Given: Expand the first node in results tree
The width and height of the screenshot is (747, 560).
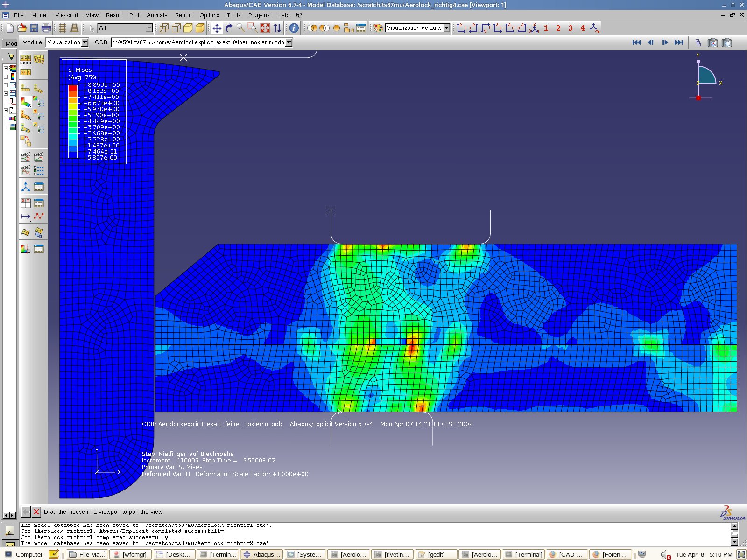Looking at the screenshot, I should point(6,69).
